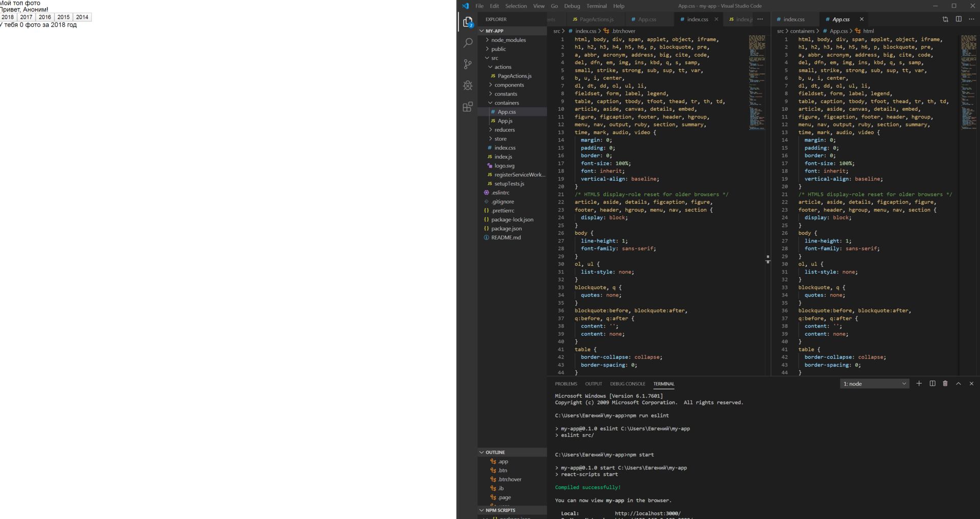Click the 2017 year button in browser

[x=27, y=17]
